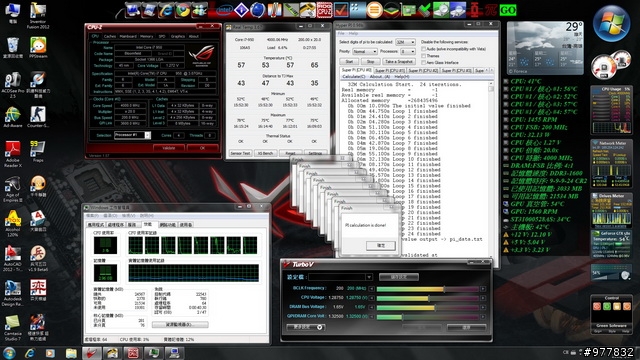
Task: Open ACDSee Pro 2.5 desktop icon
Action: (x=13, y=85)
